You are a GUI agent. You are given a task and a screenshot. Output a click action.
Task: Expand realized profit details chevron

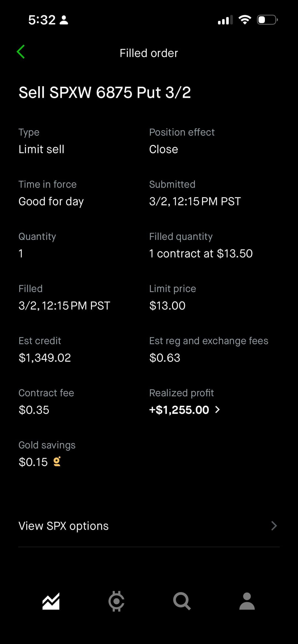(x=217, y=410)
